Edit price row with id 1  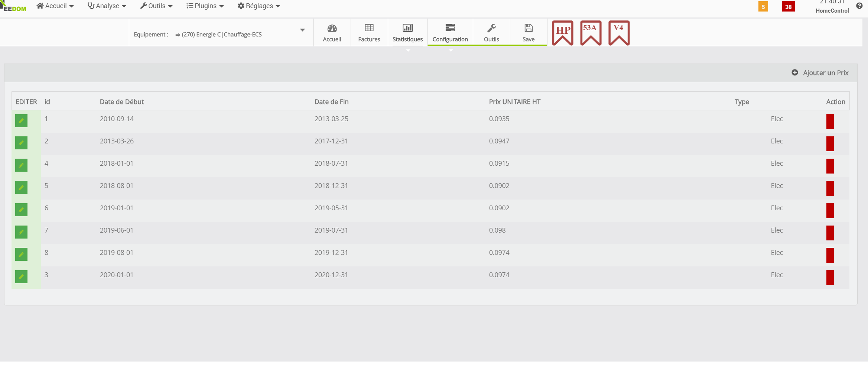(21, 121)
